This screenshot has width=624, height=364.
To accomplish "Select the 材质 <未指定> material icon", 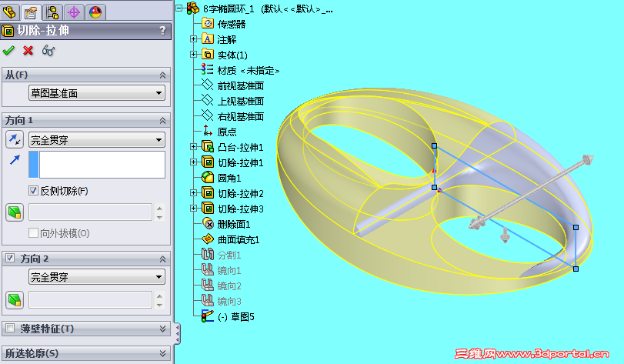I will pos(207,69).
